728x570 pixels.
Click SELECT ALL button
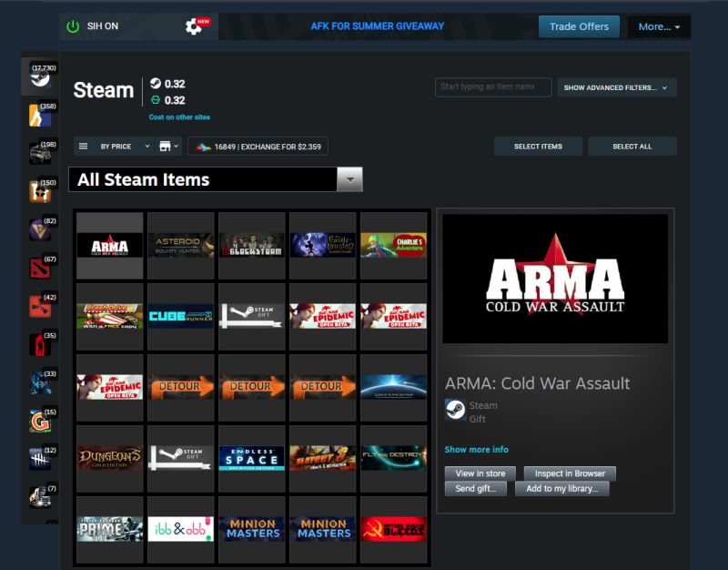point(632,147)
